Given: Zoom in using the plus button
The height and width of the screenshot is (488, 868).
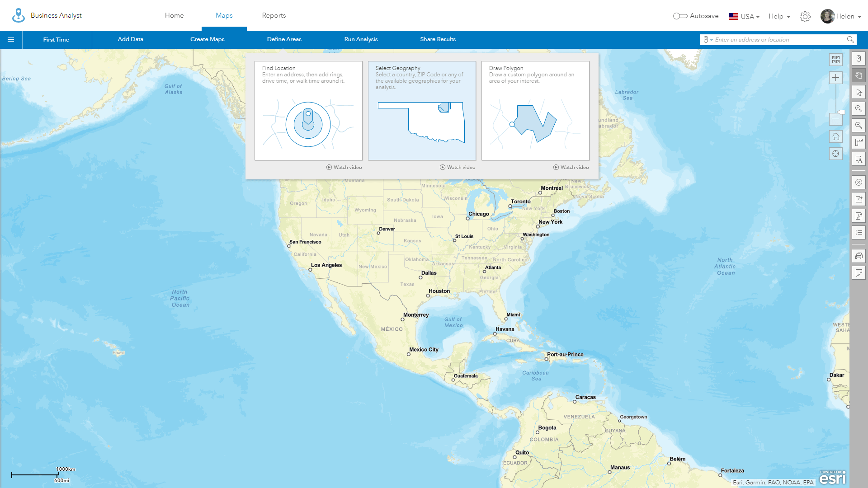Looking at the screenshot, I should pyautogui.click(x=835, y=78).
